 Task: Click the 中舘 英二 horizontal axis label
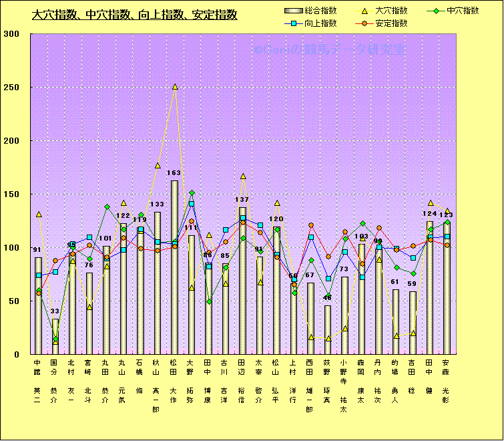click(x=38, y=382)
